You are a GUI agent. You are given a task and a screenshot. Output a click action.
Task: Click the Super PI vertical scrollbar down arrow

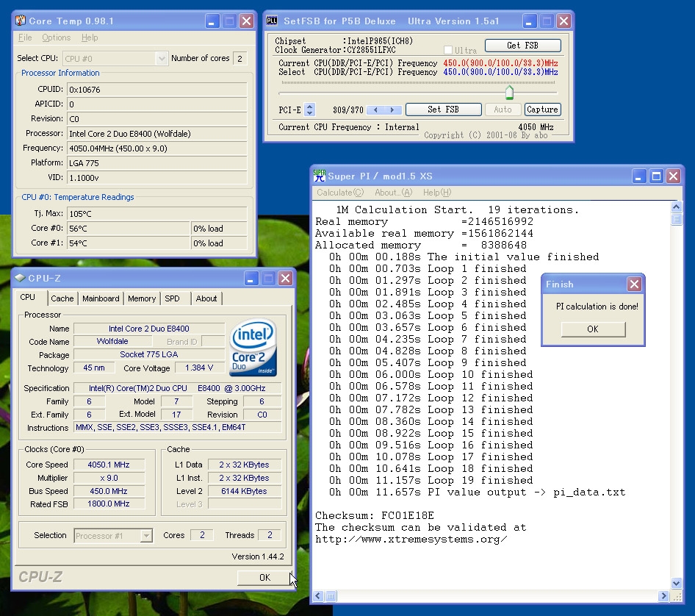[677, 583]
